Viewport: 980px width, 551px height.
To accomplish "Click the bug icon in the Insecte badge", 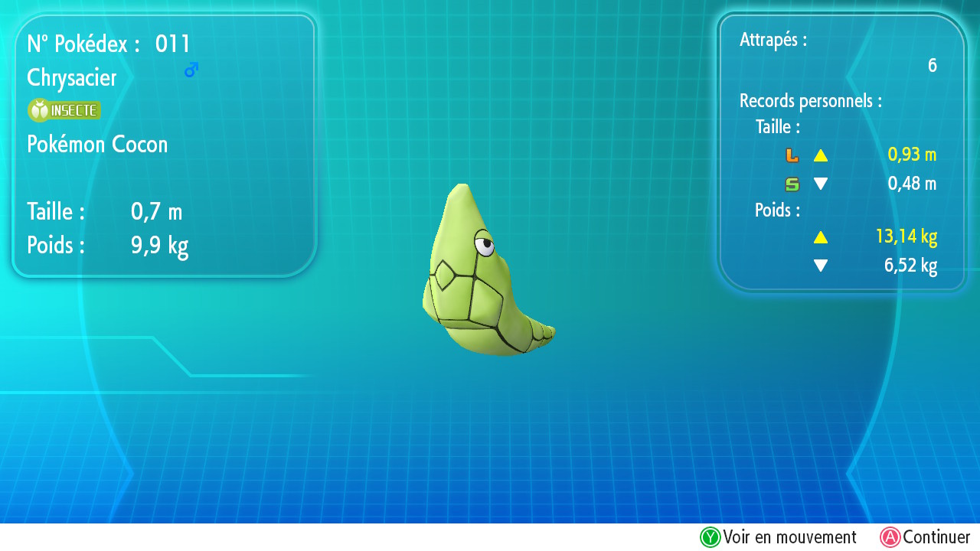I will tap(38, 110).
